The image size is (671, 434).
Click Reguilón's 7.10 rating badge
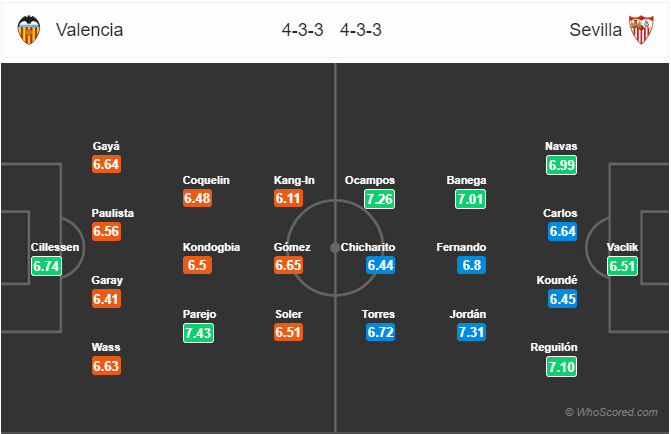(x=561, y=367)
